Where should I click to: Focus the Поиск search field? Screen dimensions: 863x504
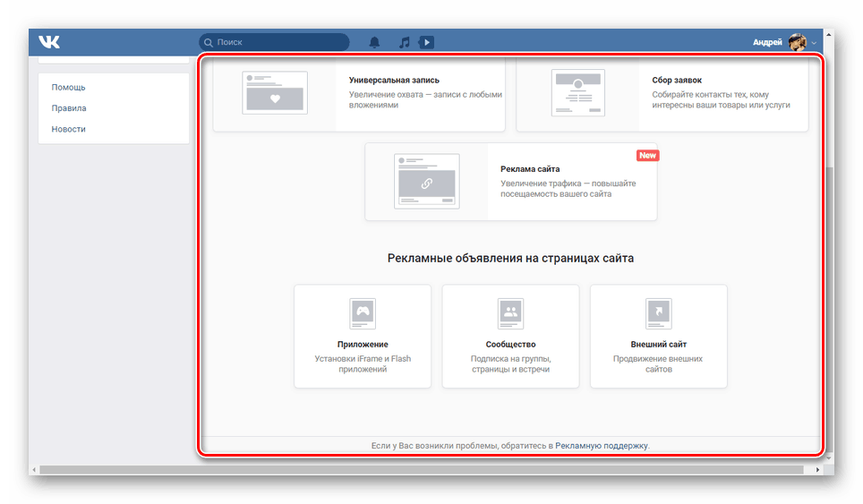tap(274, 42)
